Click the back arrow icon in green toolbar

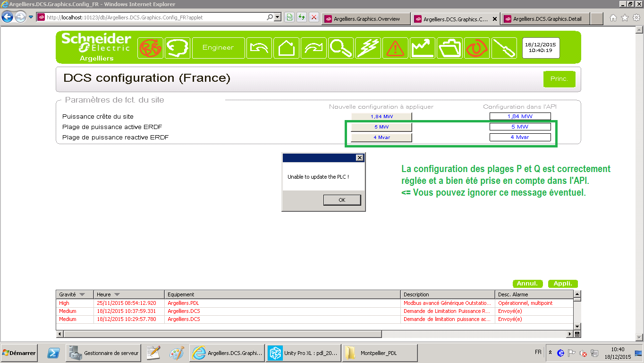click(259, 48)
